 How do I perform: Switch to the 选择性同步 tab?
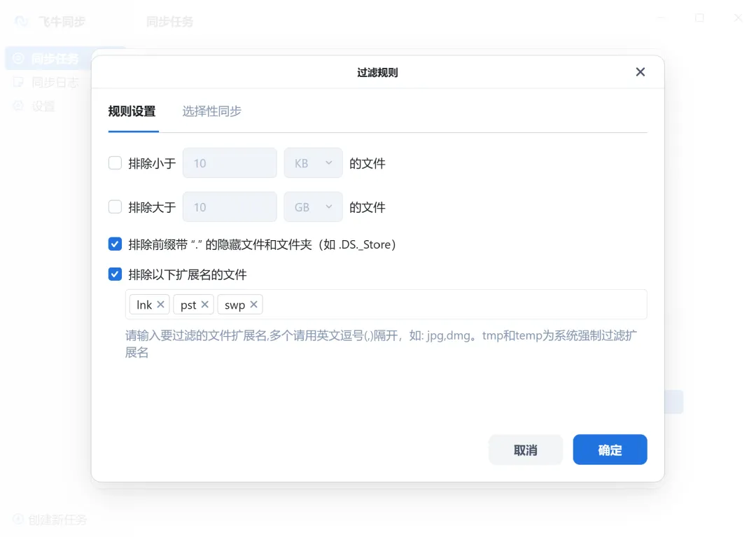click(x=211, y=111)
